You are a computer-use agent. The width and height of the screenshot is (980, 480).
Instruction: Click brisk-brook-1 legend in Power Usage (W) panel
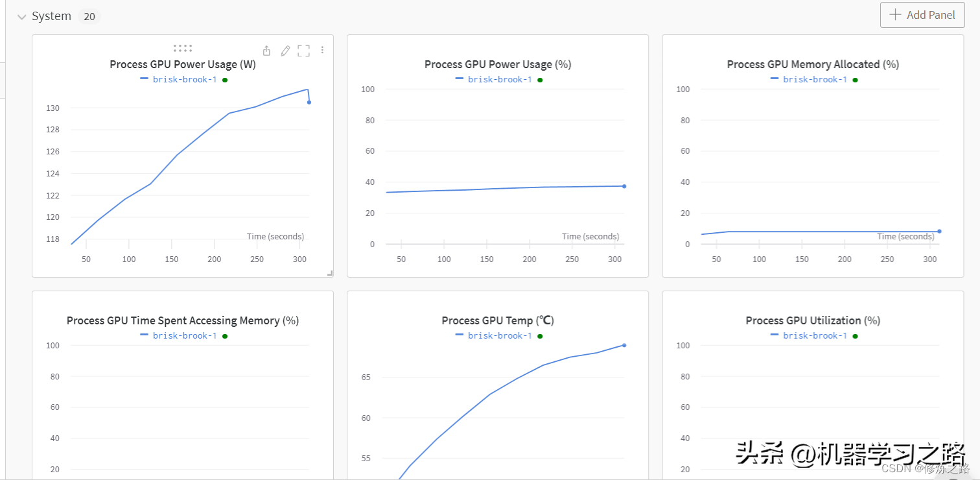(x=184, y=79)
